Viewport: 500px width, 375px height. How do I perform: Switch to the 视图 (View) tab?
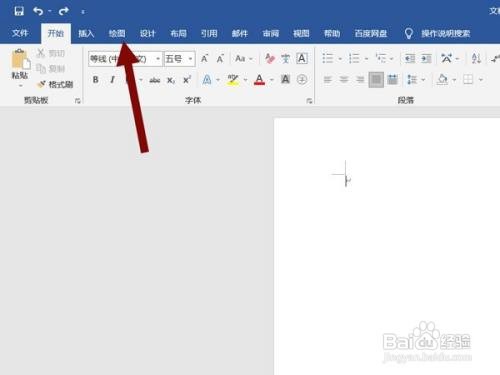click(301, 33)
